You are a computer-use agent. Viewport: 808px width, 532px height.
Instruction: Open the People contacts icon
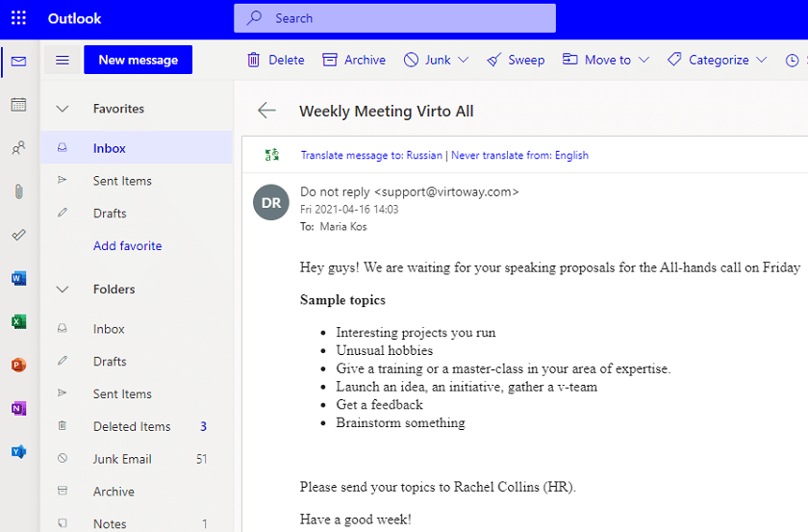(18, 148)
